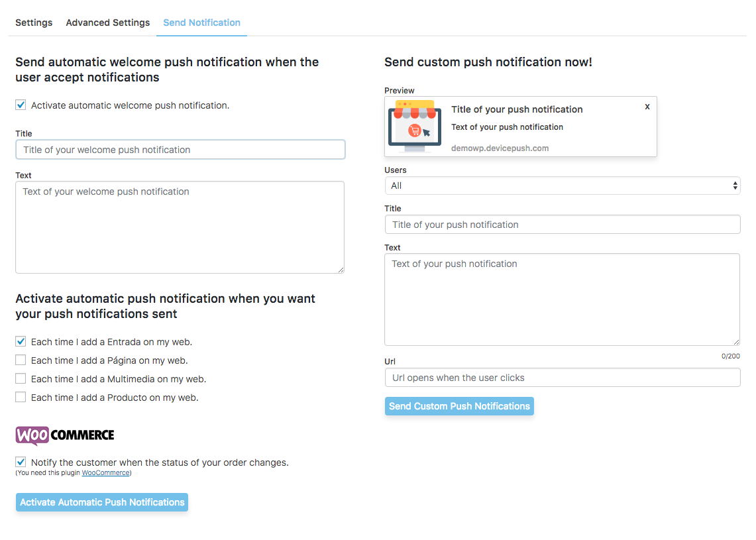Enable notifications when adding a Página
756x540 pixels.
21,360
